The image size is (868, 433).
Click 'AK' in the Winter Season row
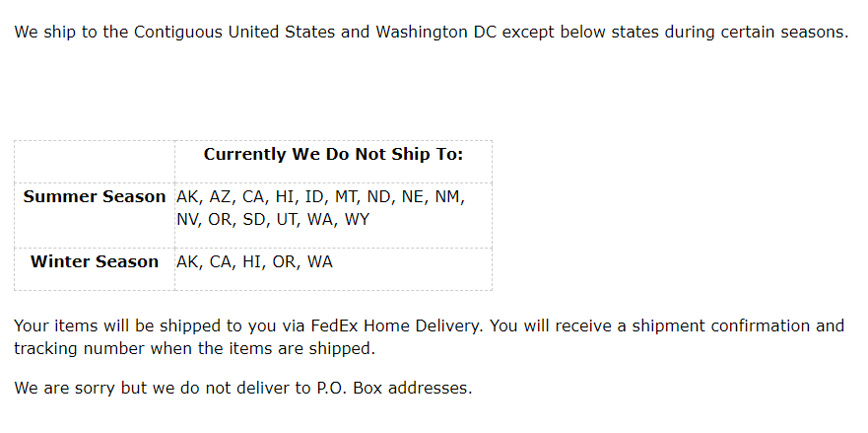point(187,262)
